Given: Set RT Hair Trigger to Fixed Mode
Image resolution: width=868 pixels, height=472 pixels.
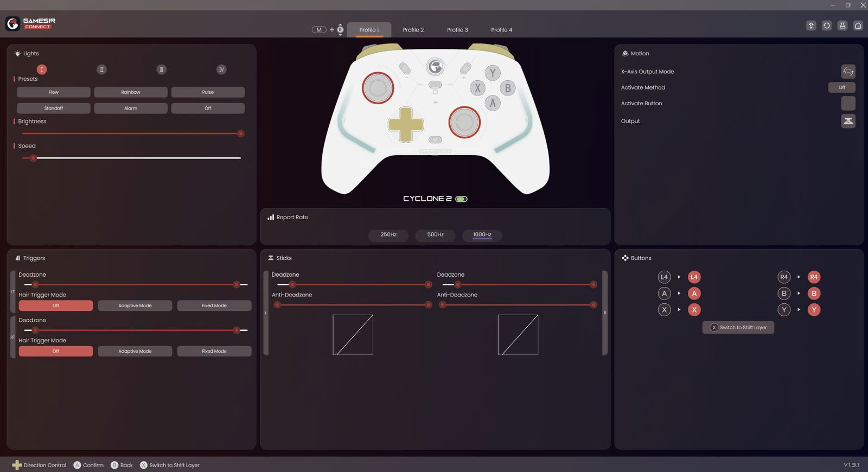Looking at the screenshot, I should pyautogui.click(x=214, y=352).
